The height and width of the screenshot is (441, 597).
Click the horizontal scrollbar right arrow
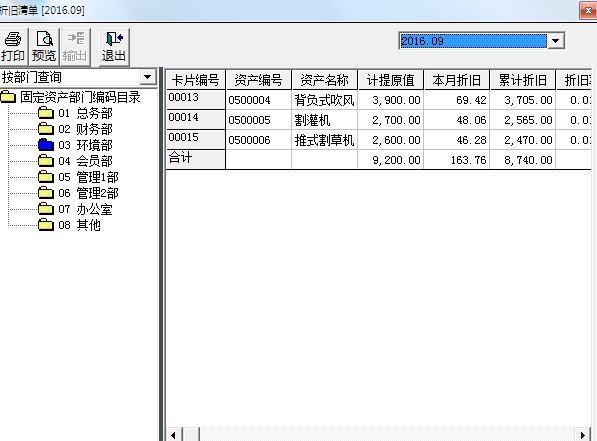click(x=583, y=435)
